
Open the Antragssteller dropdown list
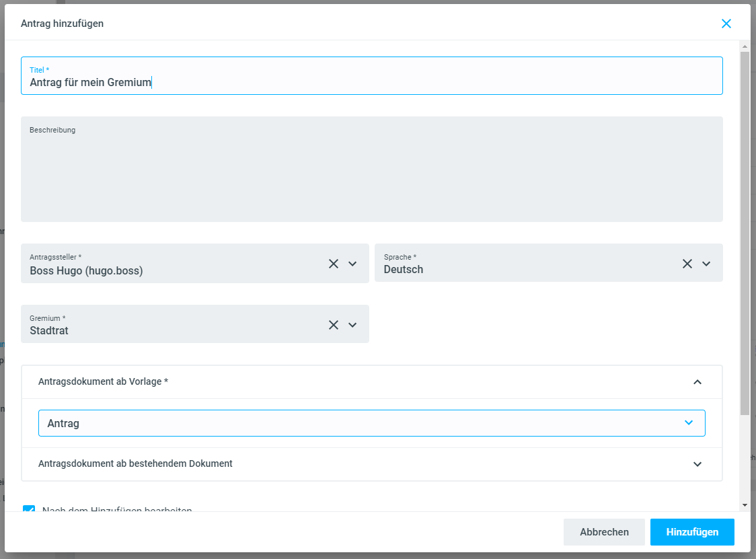[x=352, y=264]
